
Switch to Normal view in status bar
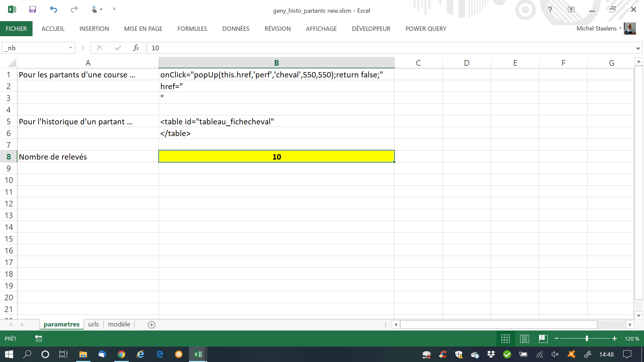505,339
